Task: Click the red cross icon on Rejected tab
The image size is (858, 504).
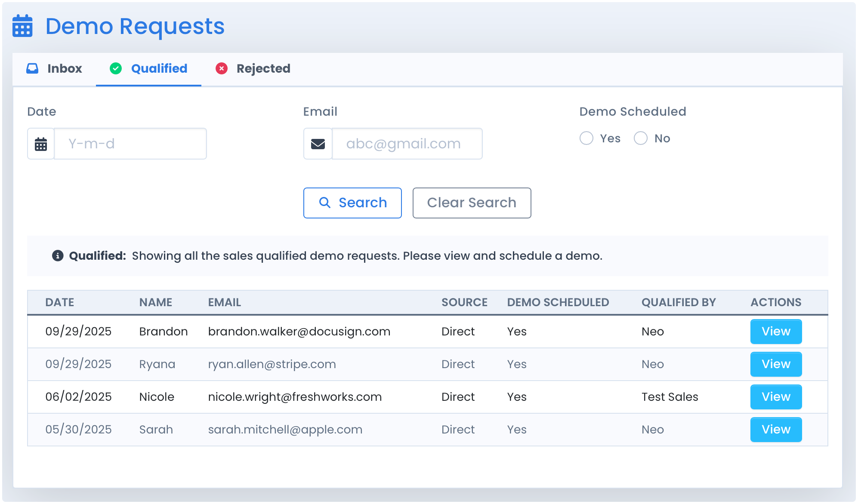Action: pos(222,68)
